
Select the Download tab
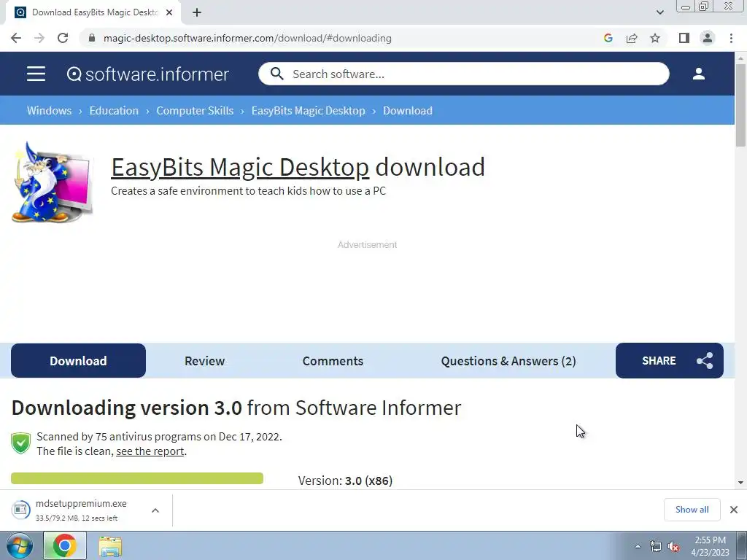click(x=78, y=360)
